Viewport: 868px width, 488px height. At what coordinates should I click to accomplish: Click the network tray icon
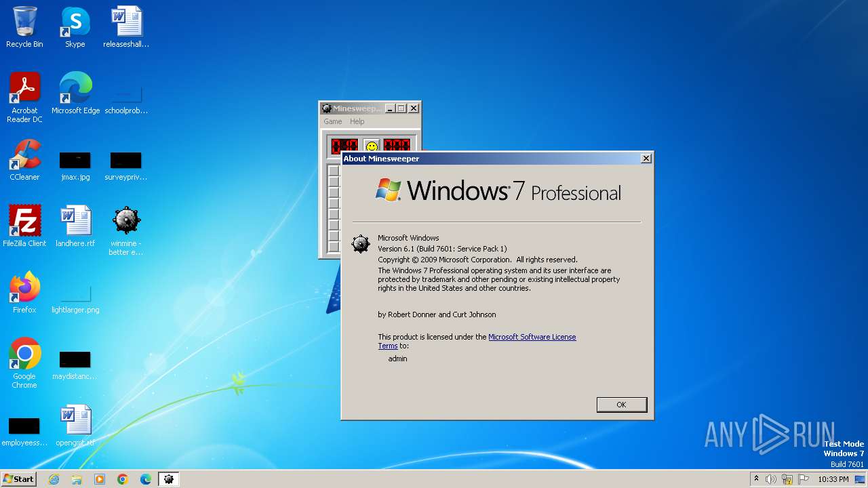point(787,479)
